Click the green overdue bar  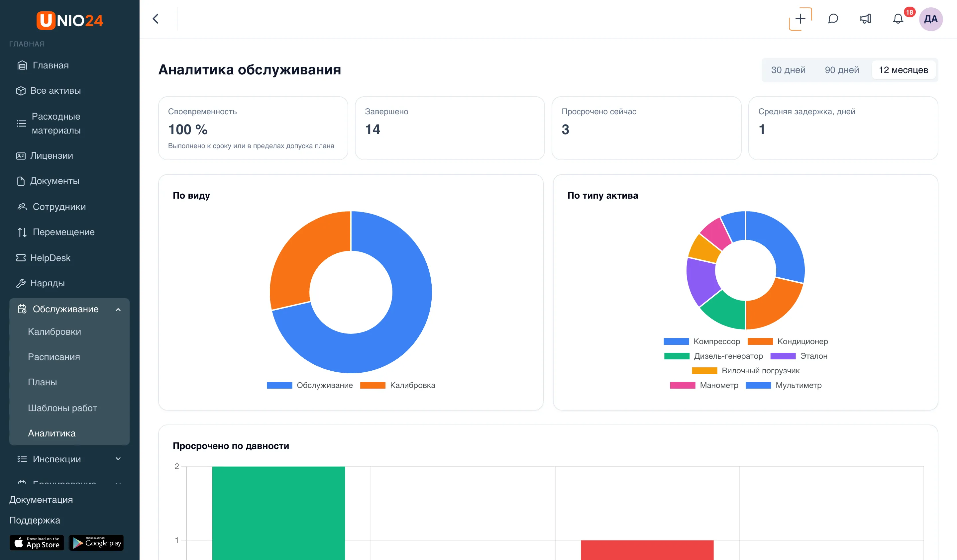(279, 513)
